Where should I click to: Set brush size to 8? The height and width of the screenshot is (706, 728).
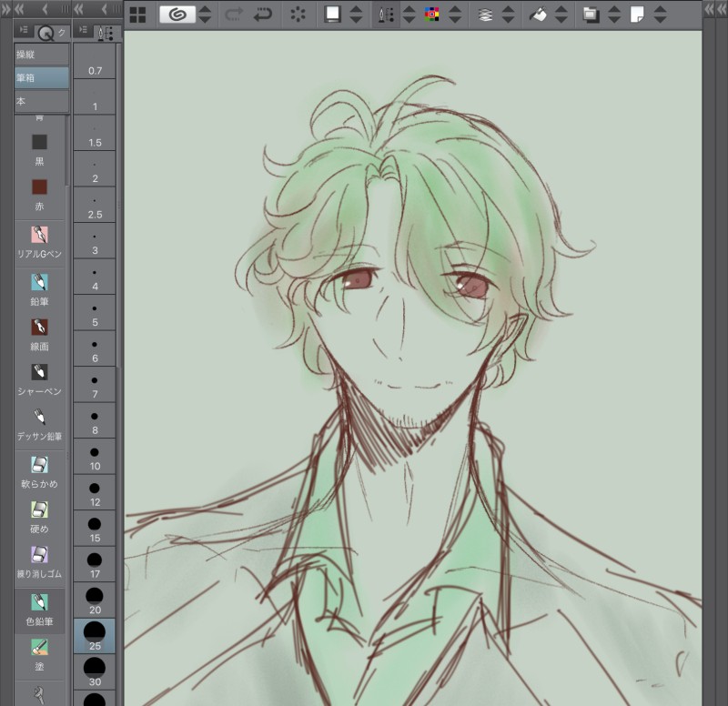(x=95, y=420)
